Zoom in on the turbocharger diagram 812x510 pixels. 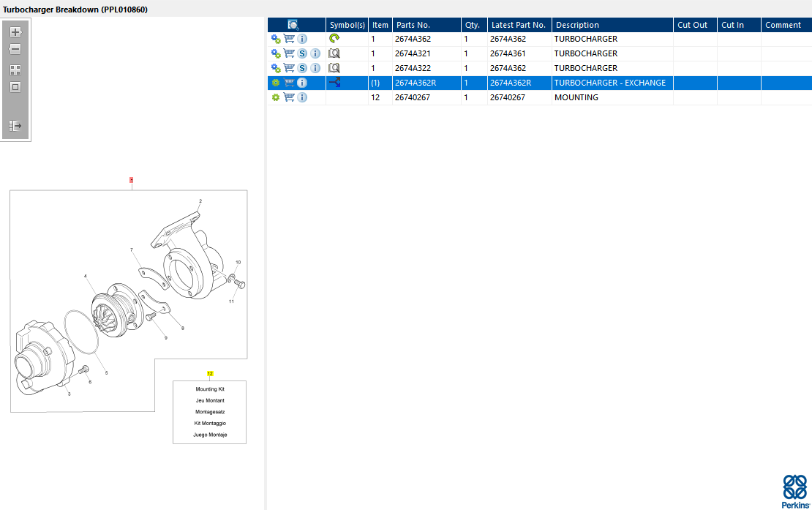tap(15, 32)
